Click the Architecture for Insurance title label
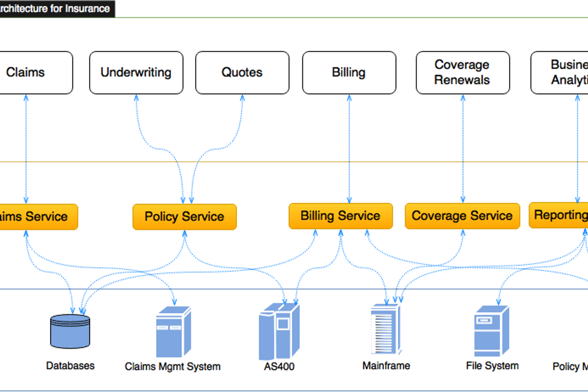Viewport: 588px width, 392px height. tap(55, 8)
